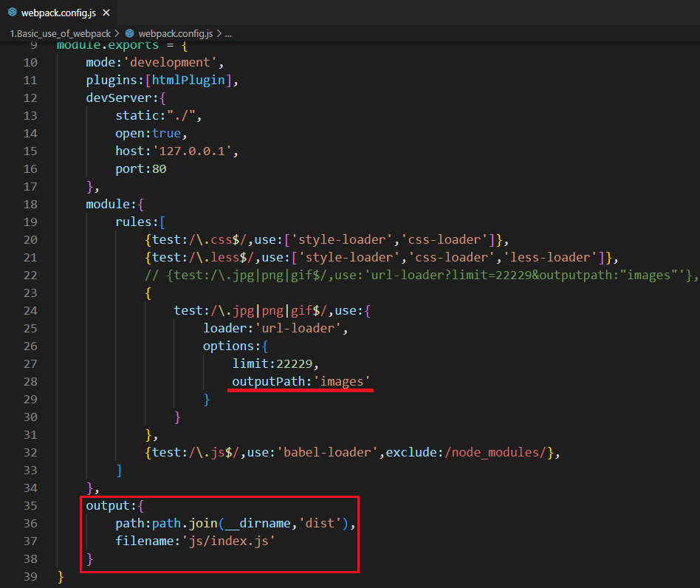The height and width of the screenshot is (588, 700).
Task: Click the limit:22229 value
Action: pyautogui.click(x=294, y=364)
